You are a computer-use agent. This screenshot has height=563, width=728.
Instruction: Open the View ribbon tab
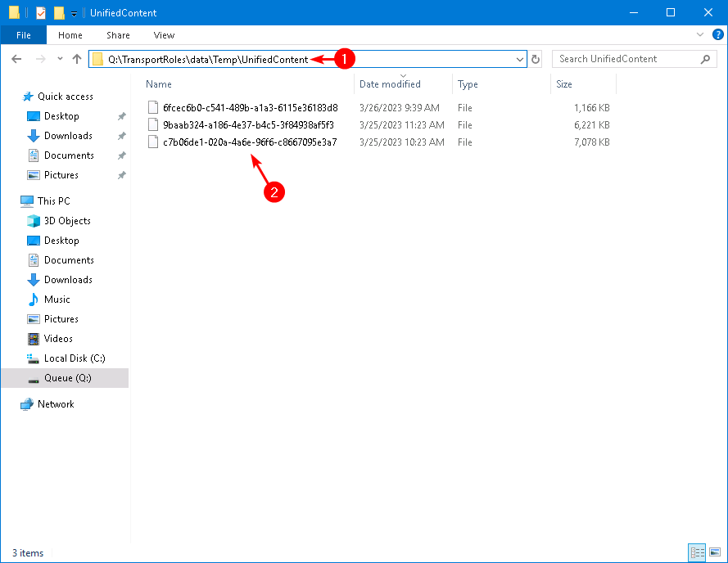tap(164, 35)
